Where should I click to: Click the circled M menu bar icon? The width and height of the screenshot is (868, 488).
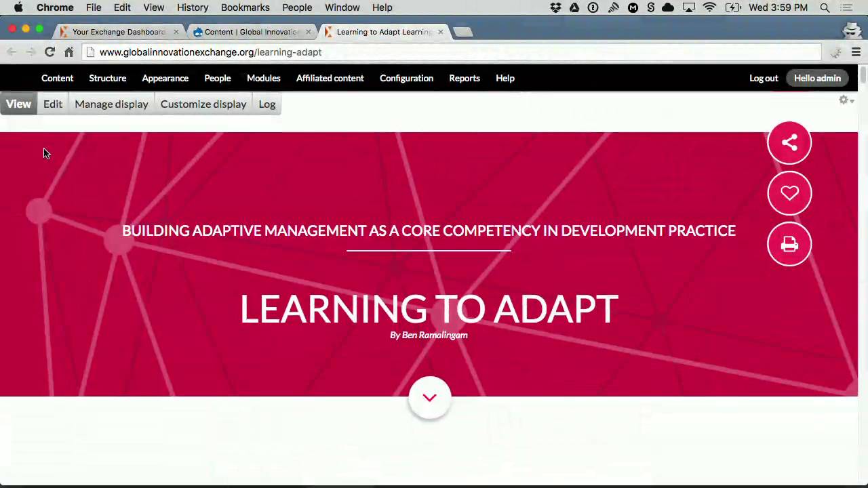[x=633, y=7]
